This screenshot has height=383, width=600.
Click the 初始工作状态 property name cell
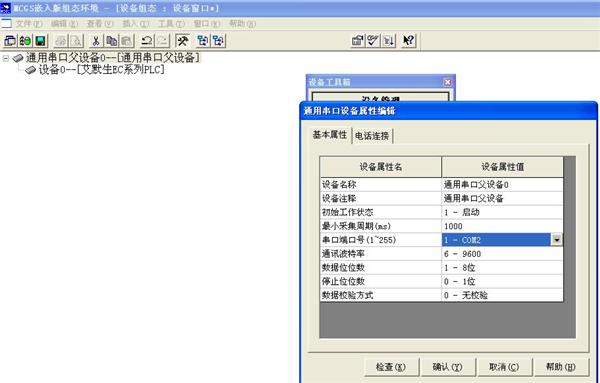380,212
